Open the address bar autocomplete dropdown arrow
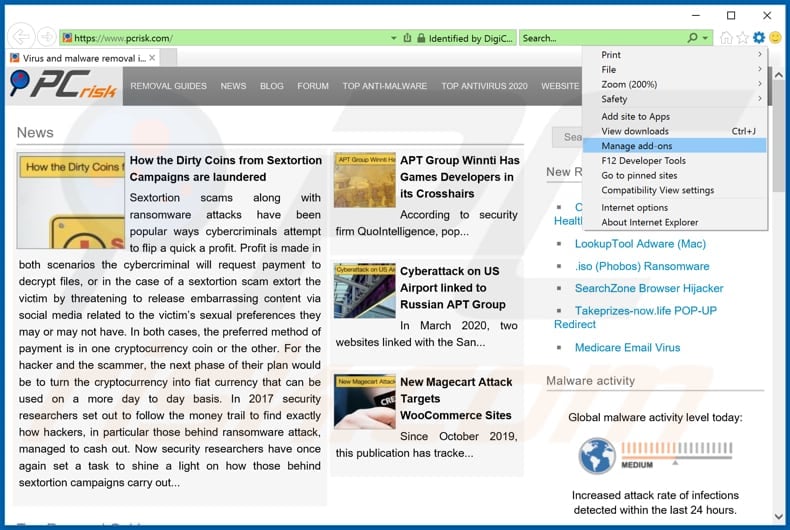The height and width of the screenshot is (530, 790). pos(393,38)
